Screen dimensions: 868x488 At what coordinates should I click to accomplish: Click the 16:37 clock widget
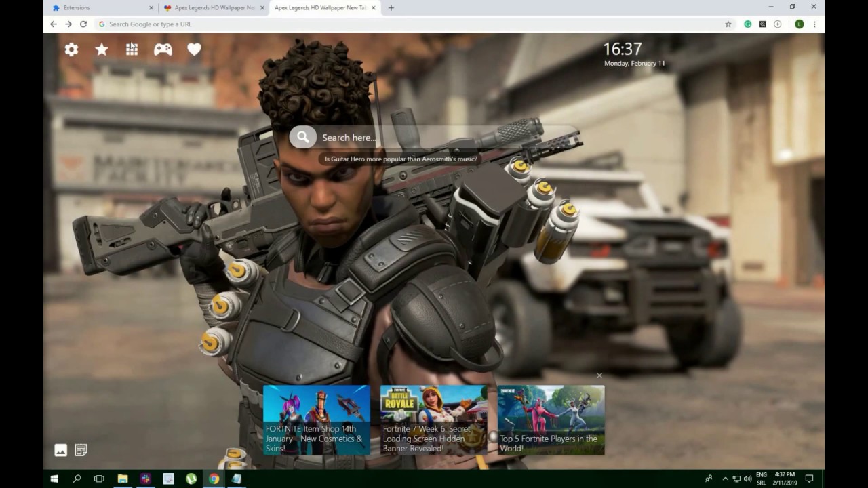point(623,49)
